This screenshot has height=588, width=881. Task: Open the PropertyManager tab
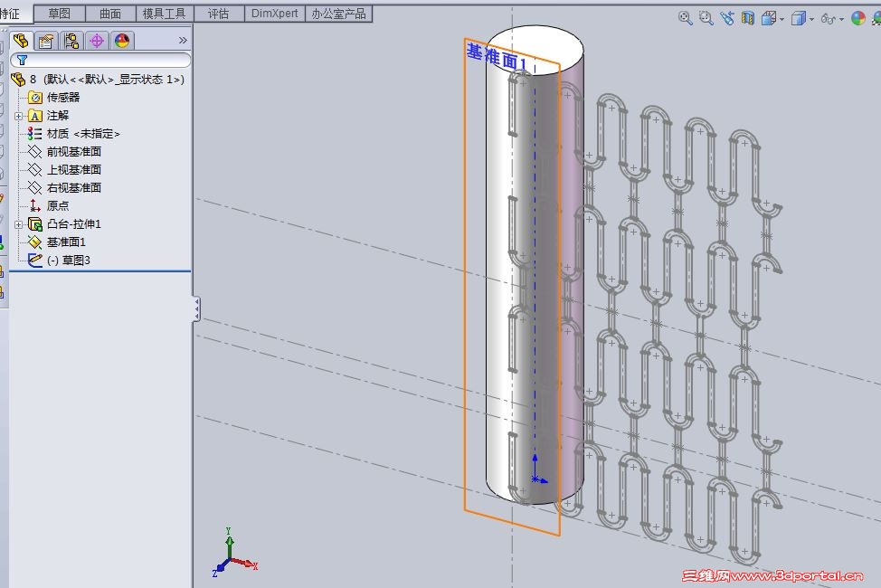pyautogui.click(x=46, y=41)
